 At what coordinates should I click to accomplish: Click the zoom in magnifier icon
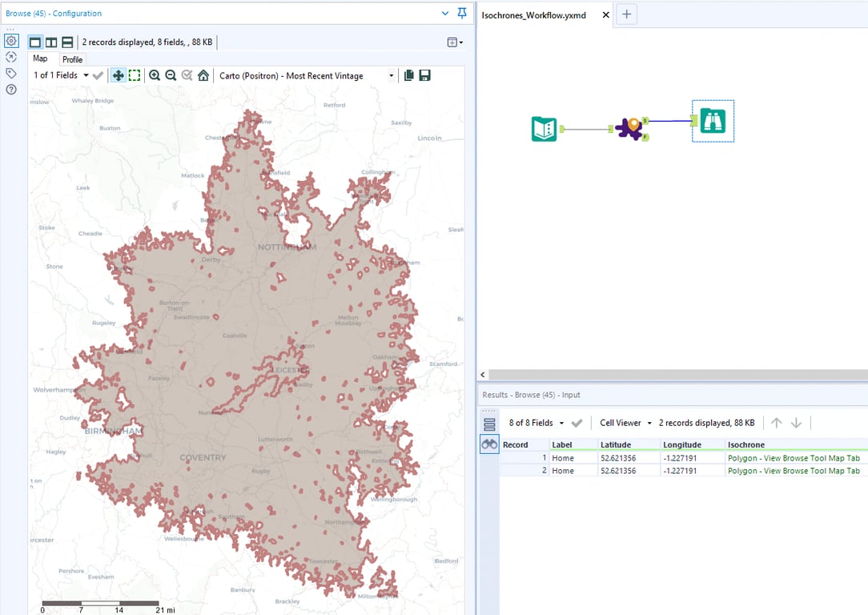click(x=155, y=75)
